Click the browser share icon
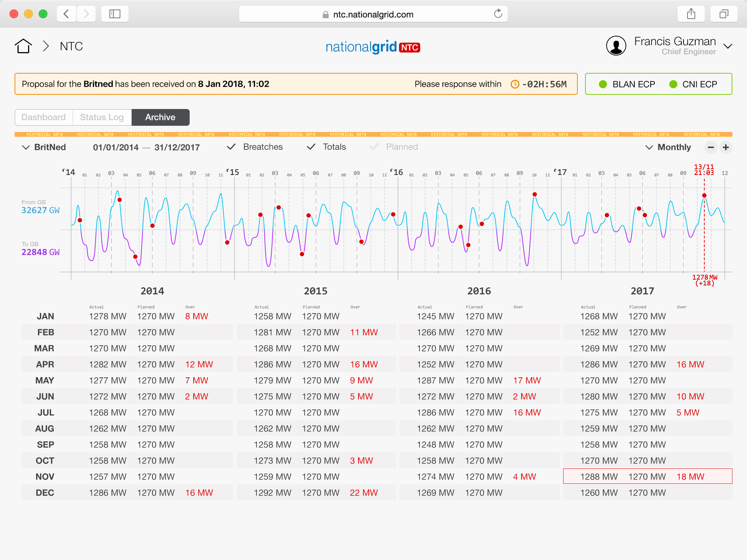Viewport: 747px width, 560px height. [x=691, y=14]
